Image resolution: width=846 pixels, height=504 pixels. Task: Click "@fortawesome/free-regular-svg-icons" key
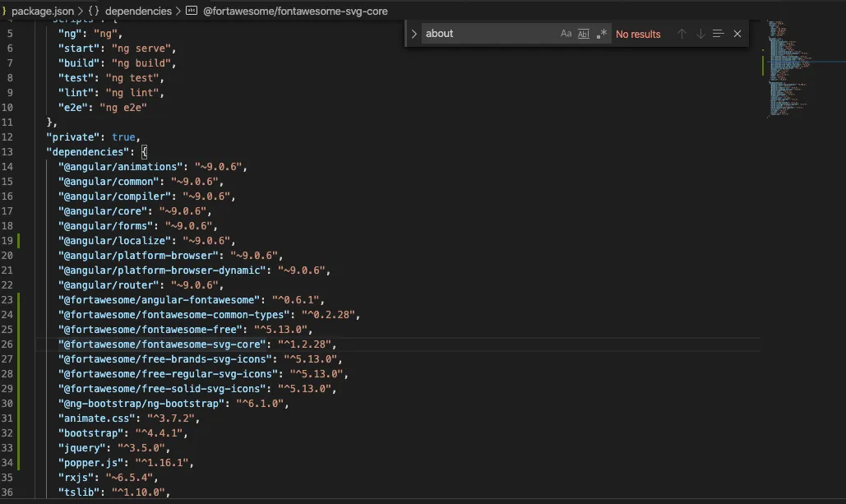pyautogui.click(x=168, y=373)
